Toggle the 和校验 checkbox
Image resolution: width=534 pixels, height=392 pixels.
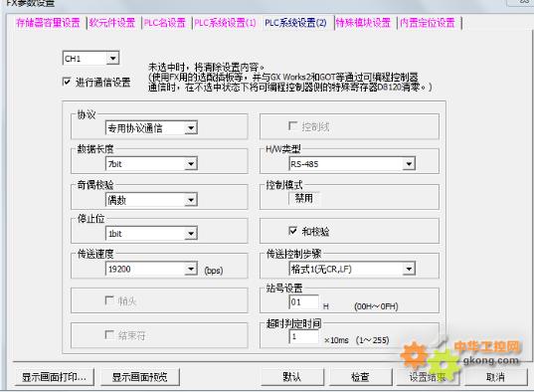point(293,231)
